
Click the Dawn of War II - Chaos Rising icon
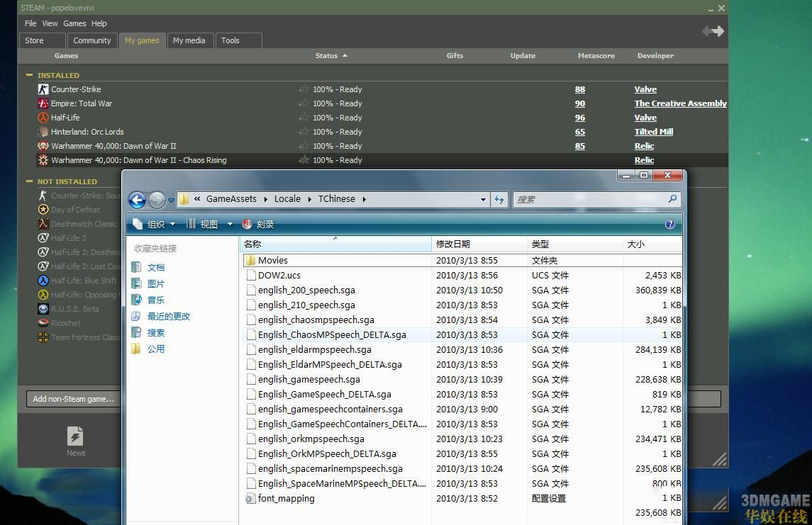click(43, 160)
